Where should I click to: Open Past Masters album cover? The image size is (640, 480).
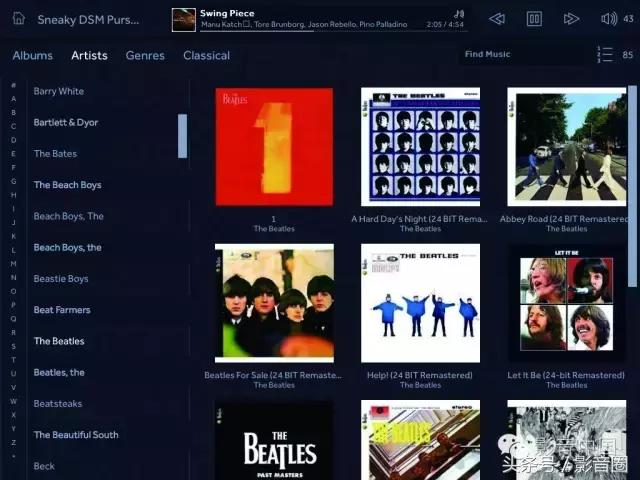[274, 440]
